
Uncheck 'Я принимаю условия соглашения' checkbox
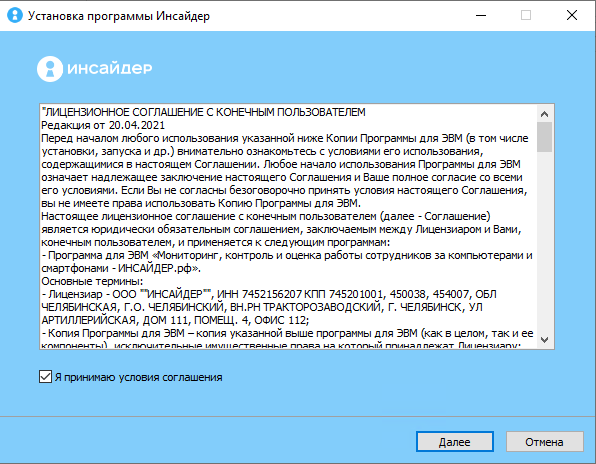(x=45, y=377)
